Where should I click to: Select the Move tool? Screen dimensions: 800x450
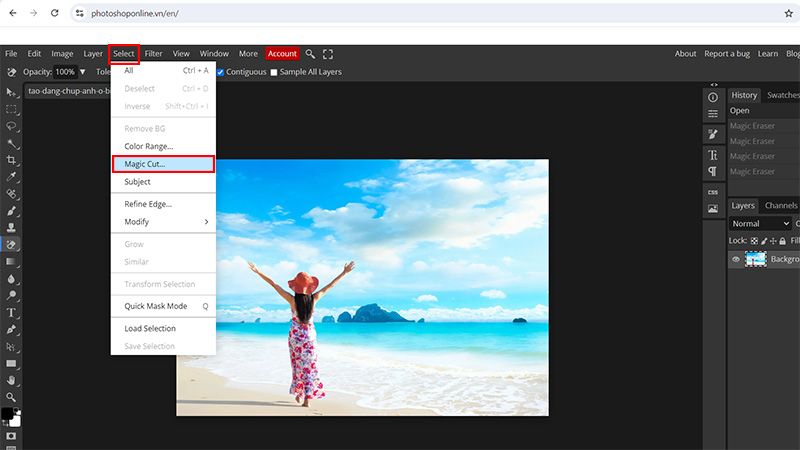pos(11,92)
